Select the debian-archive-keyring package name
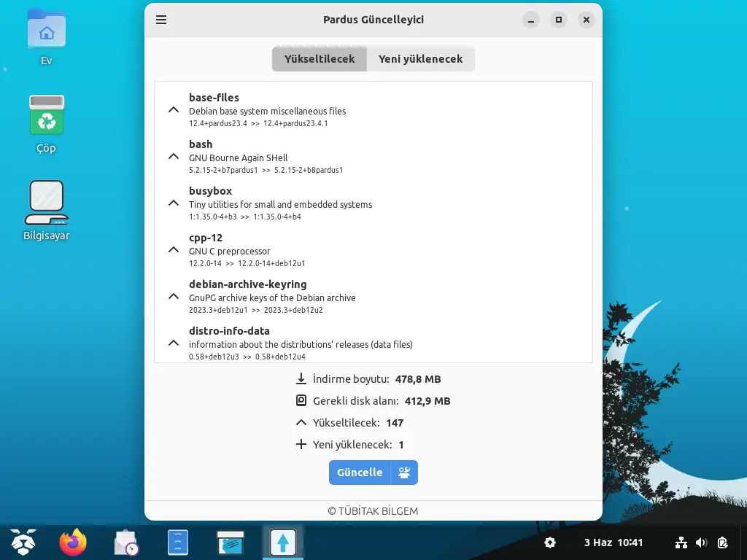Image resolution: width=747 pixels, height=560 pixels. [x=248, y=284]
